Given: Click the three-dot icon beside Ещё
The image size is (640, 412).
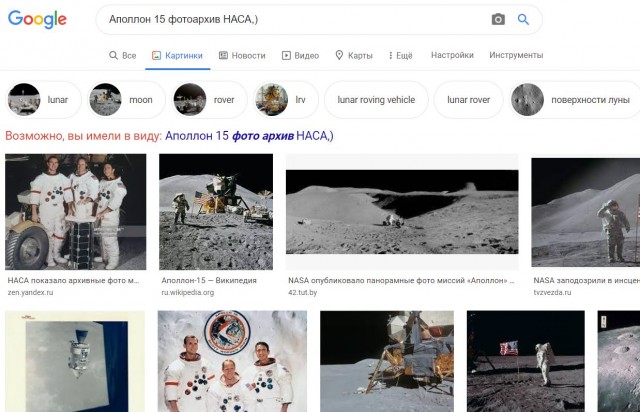Looking at the screenshot, I should (391, 55).
